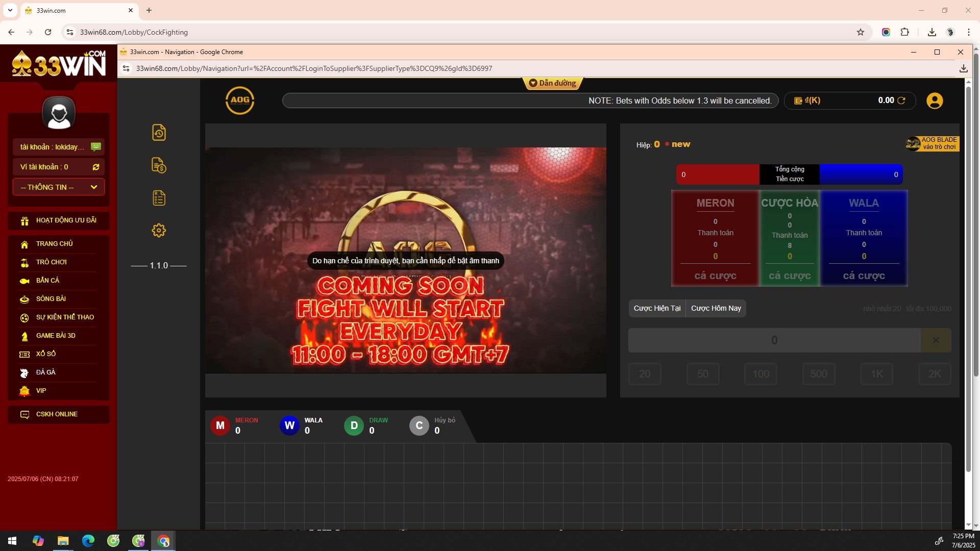The image size is (980, 551).
Task: Switch to Cược Hôm Nay tab
Action: (x=716, y=308)
